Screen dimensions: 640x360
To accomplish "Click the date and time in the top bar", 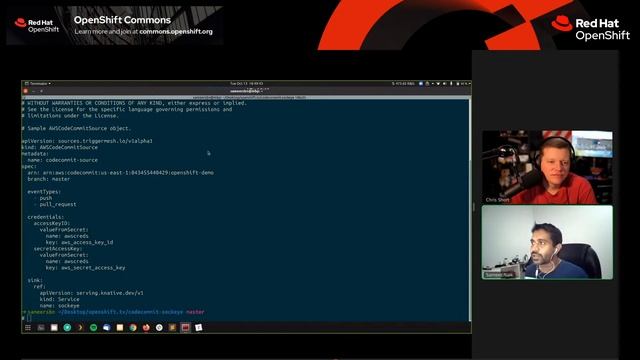I will point(247,83).
